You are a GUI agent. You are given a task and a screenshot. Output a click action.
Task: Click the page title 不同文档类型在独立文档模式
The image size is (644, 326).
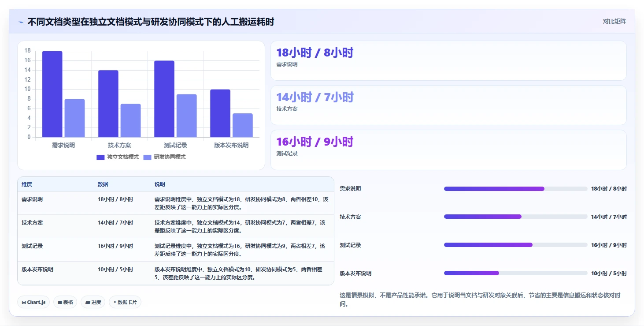tap(151, 22)
